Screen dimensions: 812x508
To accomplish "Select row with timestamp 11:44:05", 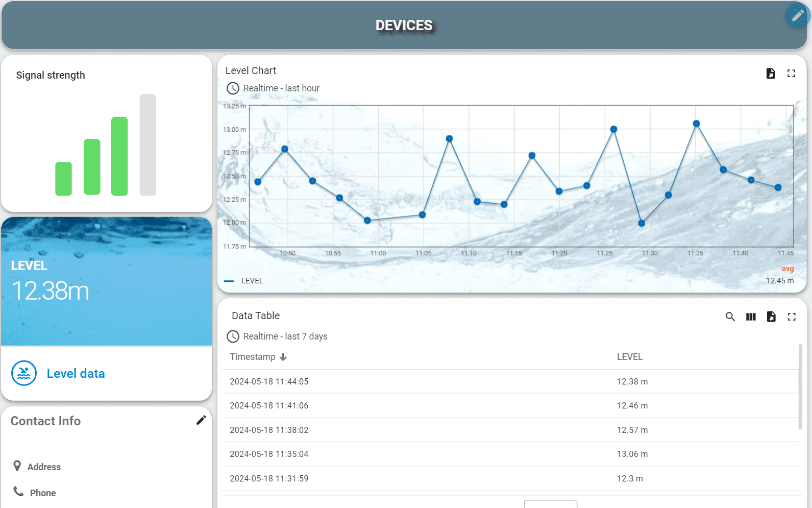I will [269, 381].
